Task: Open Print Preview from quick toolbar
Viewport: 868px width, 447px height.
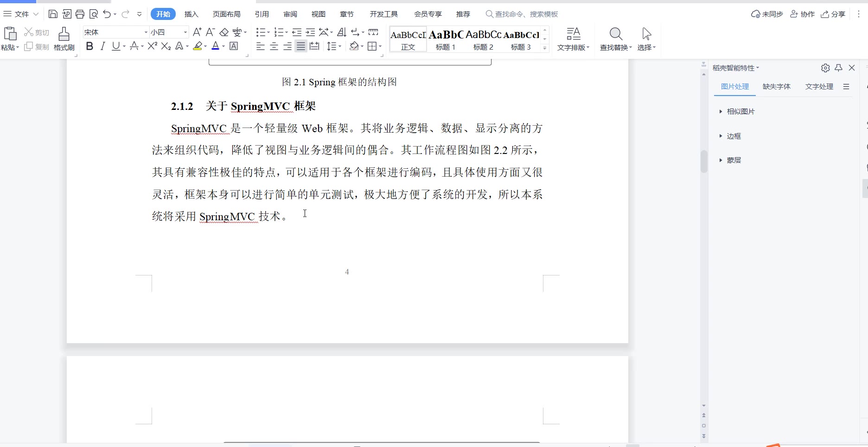Action: point(94,14)
